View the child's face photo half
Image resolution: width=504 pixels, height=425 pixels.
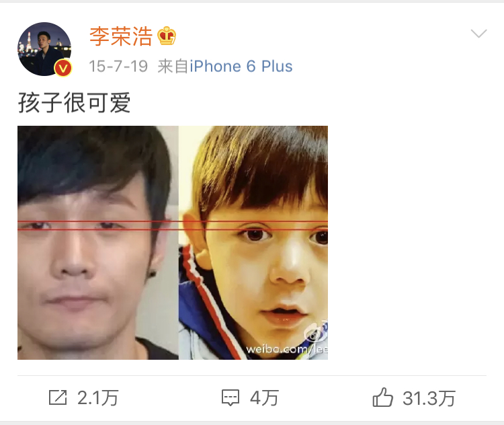[x=253, y=243]
